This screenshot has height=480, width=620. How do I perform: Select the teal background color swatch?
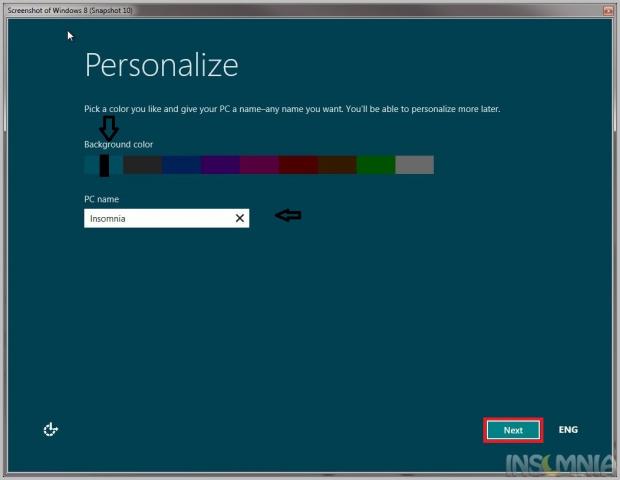click(104, 165)
